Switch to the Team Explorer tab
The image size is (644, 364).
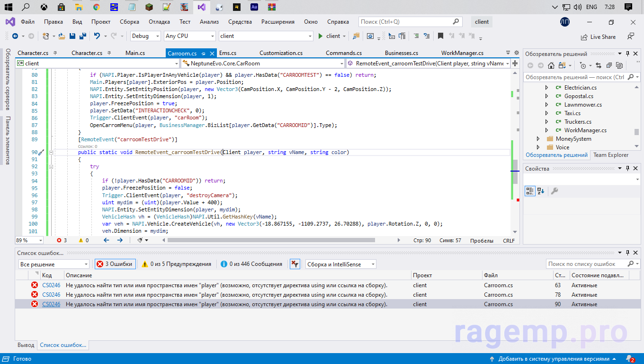[x=611, y=155]
